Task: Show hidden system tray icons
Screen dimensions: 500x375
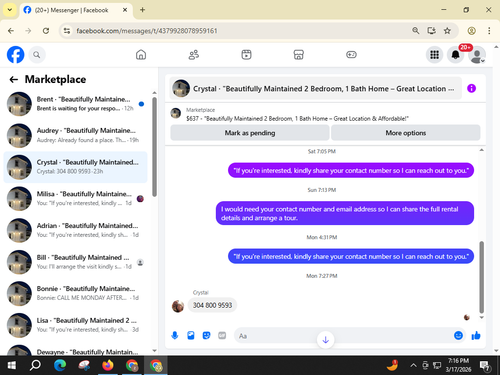Action: tap(413, 366)
